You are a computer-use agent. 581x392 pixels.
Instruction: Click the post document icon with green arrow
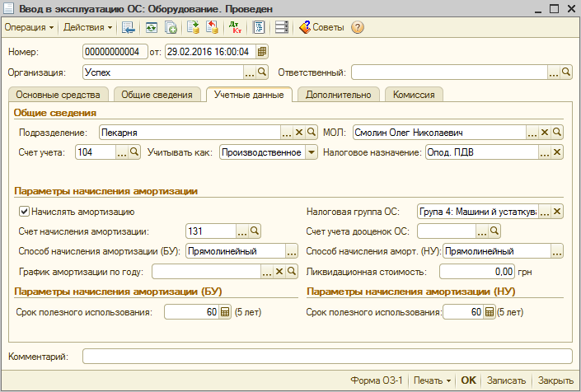[193, 27]
